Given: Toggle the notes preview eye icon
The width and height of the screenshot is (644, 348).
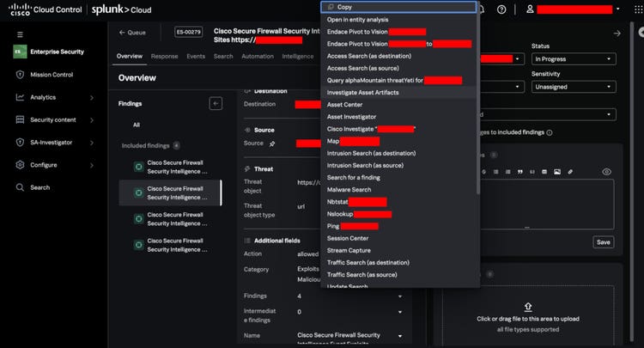Looking at the screenshot, I should (606, 172).
